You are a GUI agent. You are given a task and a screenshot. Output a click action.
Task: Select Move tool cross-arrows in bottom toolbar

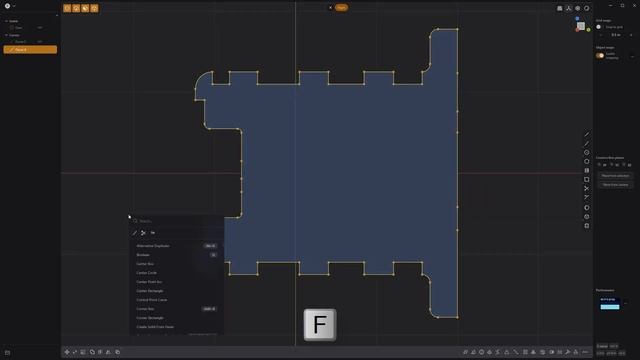67,352
